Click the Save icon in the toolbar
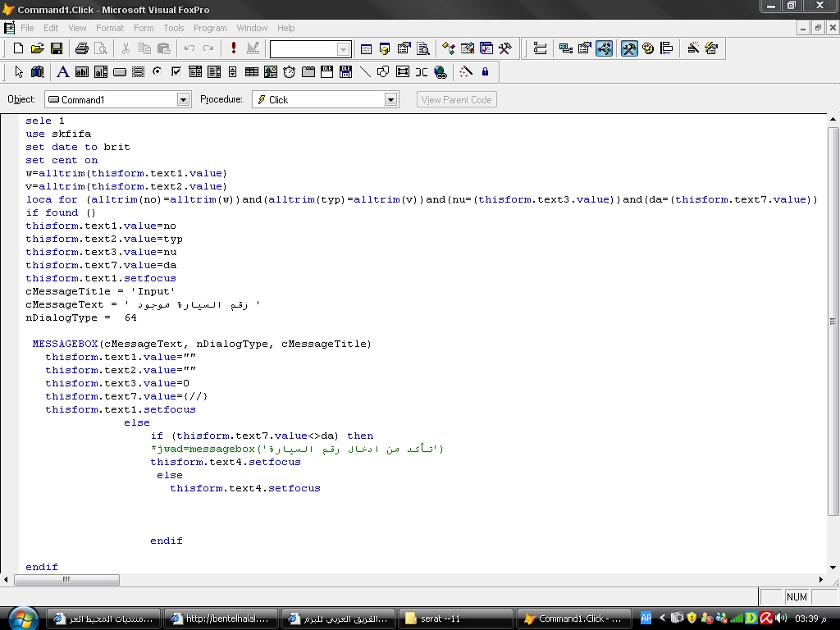This screenshot has height=630, width=840. tap(57, 48)
